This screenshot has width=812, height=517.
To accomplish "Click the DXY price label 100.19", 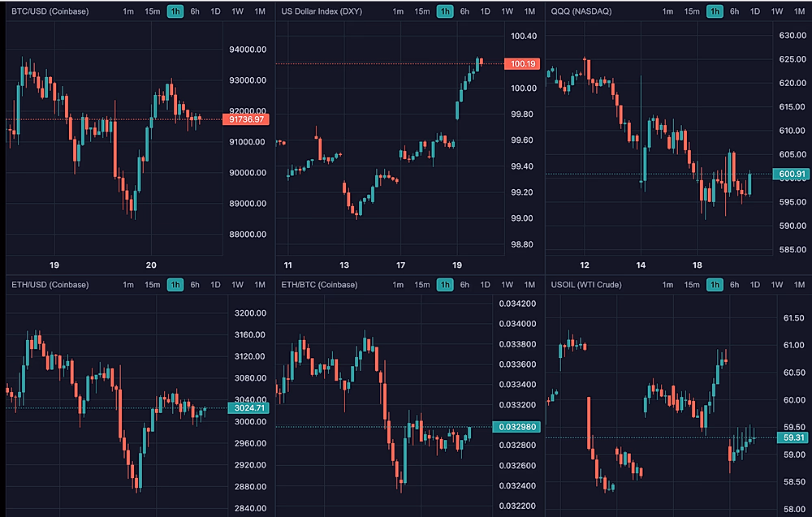I will [x=520, y=63].
